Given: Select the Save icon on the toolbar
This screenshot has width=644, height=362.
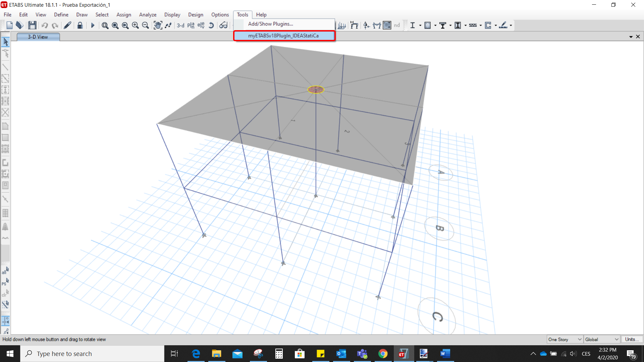Looking at the screenshot, I should tap(32, 25).
